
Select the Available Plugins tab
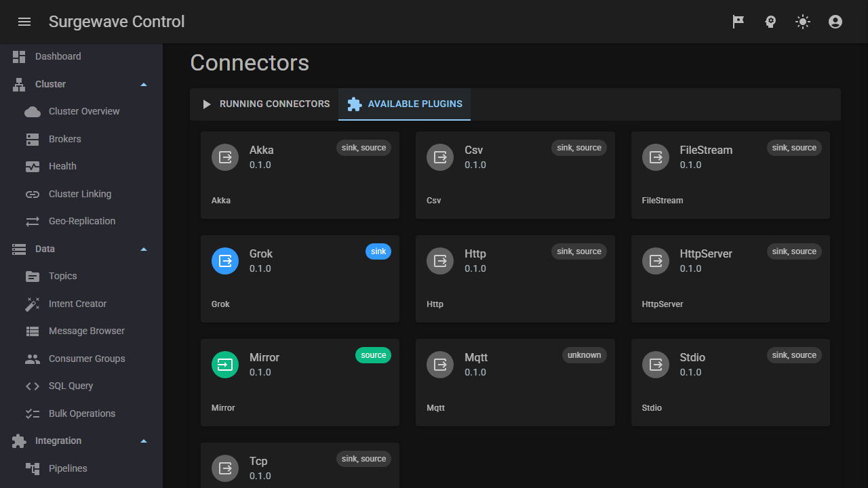tap(405, 104)
